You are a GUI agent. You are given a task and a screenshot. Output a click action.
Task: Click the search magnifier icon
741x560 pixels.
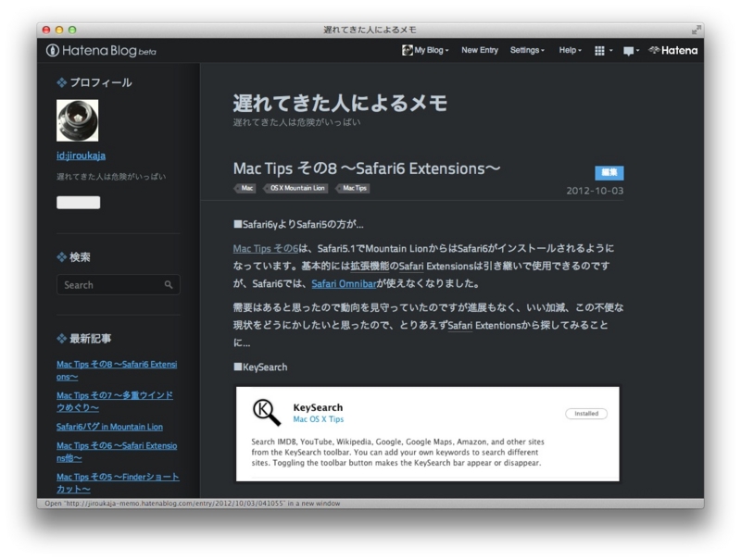point(169,285)
